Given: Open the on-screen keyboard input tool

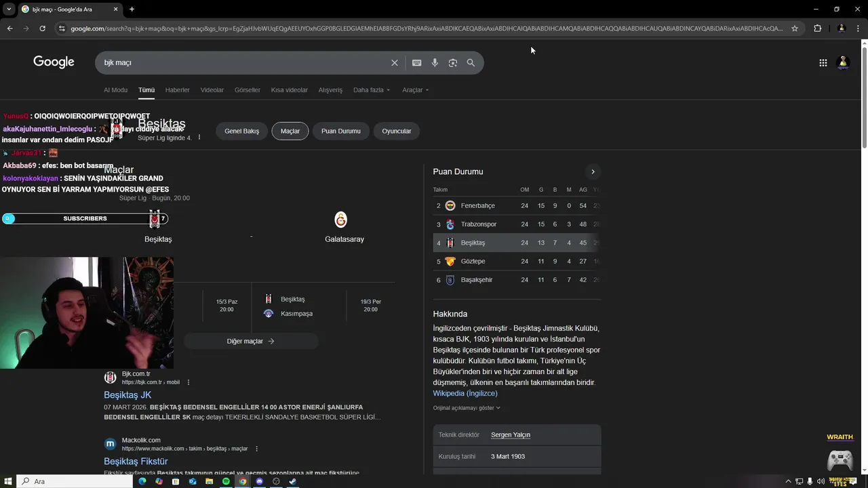Looking at the screenshot, I should tap(417, 62).
